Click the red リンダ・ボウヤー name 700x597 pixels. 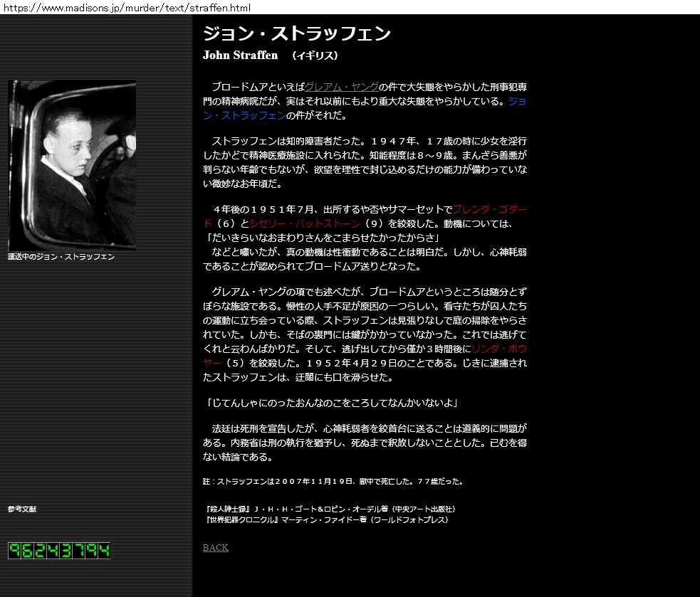(498, 349)
